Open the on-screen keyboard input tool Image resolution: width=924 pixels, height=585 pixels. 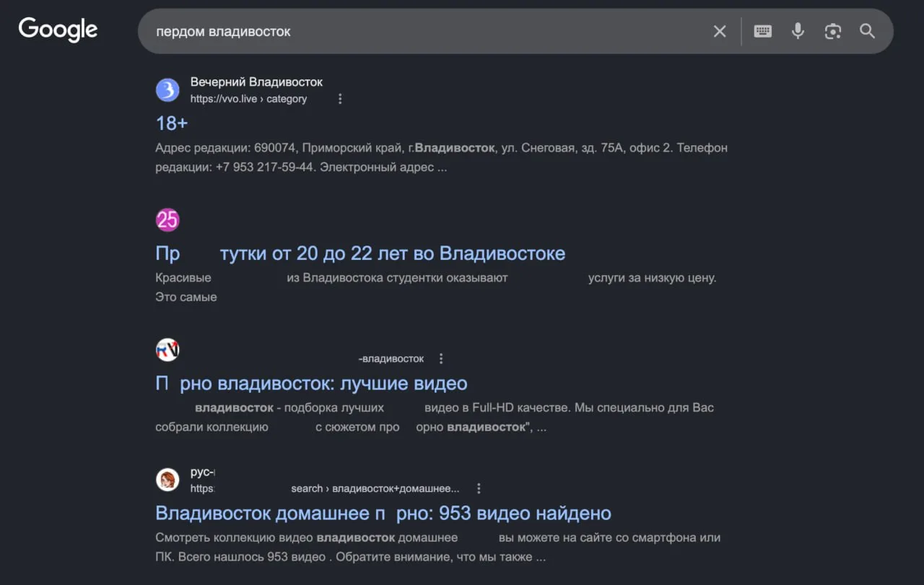tap(763, 31)
